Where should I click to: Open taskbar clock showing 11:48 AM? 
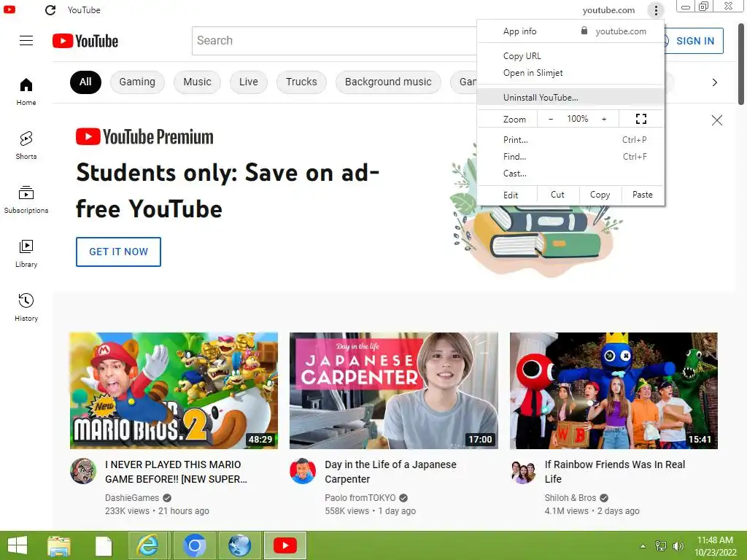pyautogui.click(x=715, y=546)
